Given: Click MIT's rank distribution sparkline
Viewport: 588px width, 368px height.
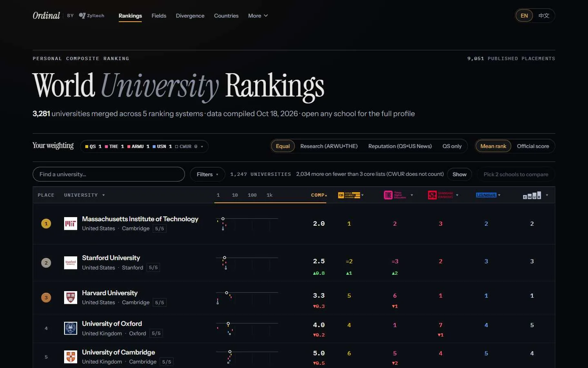Looking at the screenshot, I should (247, 224).
